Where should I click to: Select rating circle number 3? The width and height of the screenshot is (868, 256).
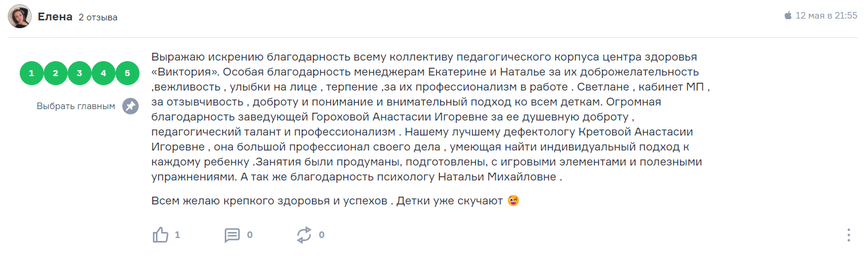79,73
